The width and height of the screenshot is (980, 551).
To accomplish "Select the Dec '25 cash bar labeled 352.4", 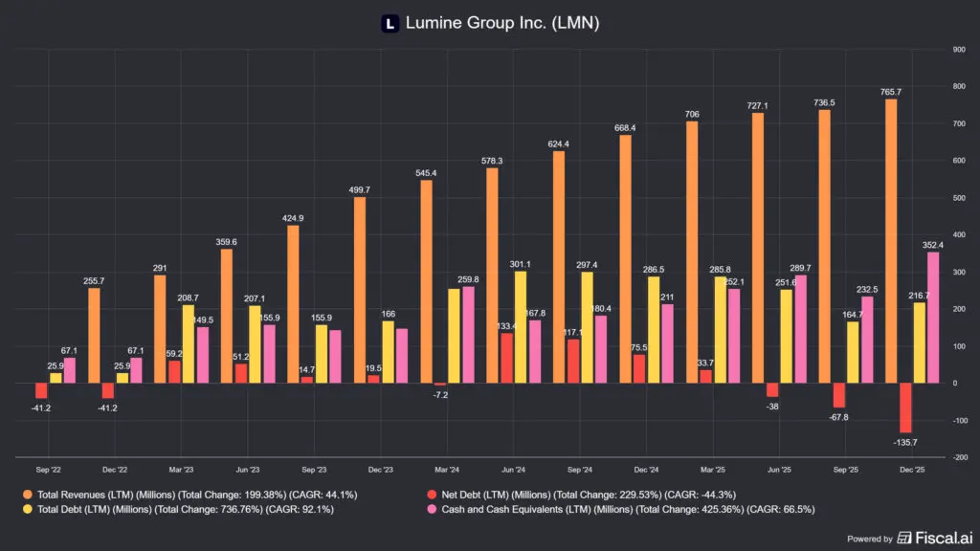I will [933, 318].
